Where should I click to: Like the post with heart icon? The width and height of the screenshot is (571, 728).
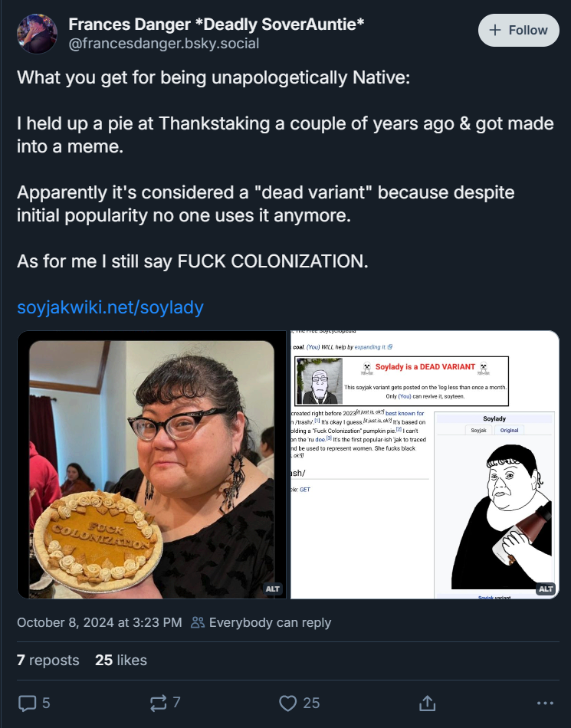click(288, 703)
